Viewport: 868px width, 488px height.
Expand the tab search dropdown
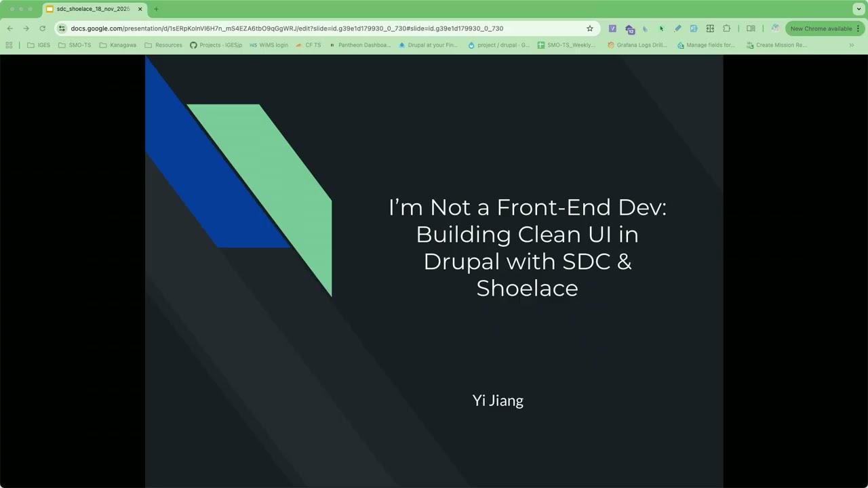click(859, 9)
